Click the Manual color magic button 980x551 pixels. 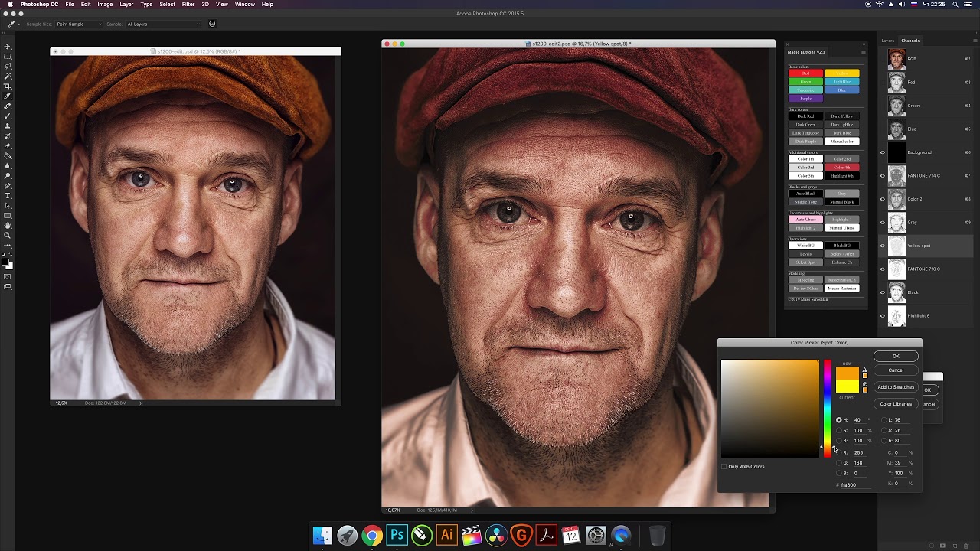[841, 142]
